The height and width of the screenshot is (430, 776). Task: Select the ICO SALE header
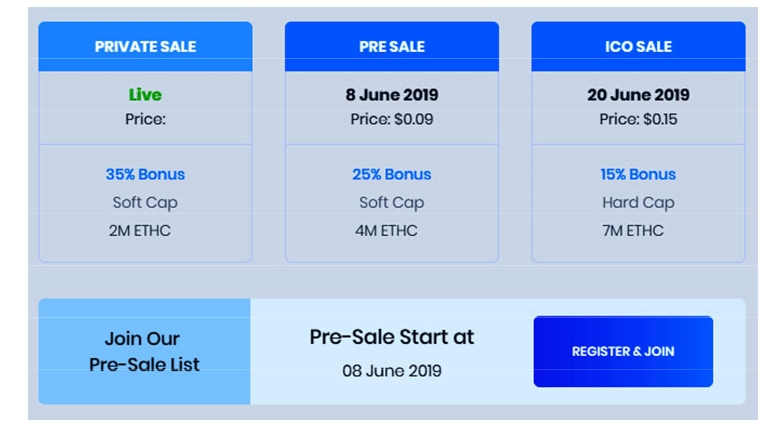tap(638, 46)
